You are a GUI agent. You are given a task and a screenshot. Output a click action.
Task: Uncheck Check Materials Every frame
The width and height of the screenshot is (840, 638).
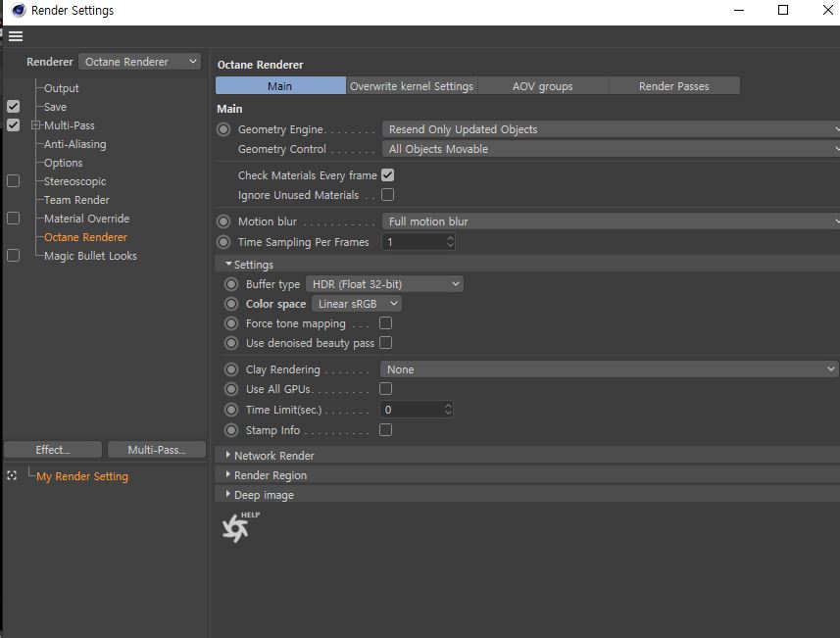pos(387,175)
